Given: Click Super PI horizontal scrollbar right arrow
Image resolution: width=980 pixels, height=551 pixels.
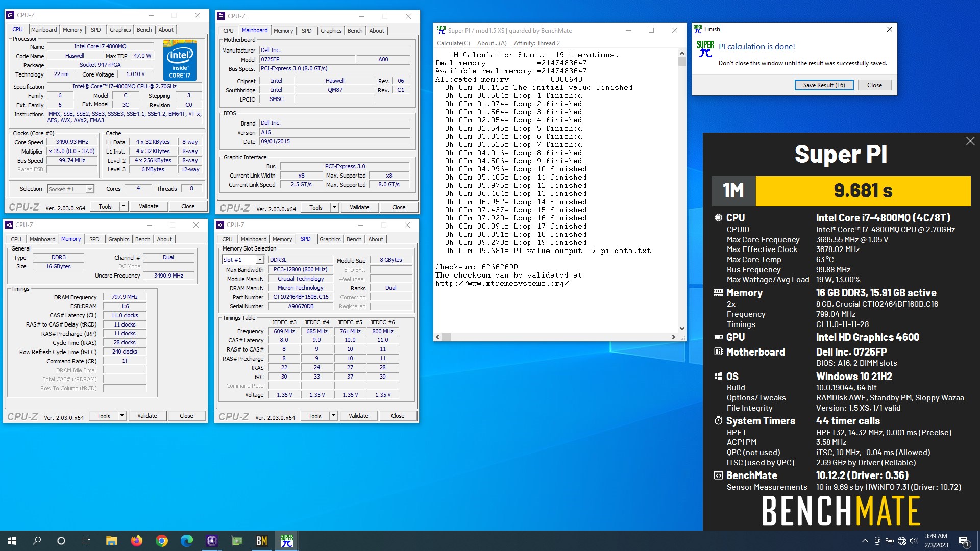Looking at the screenshot, I should pos(674,337).
